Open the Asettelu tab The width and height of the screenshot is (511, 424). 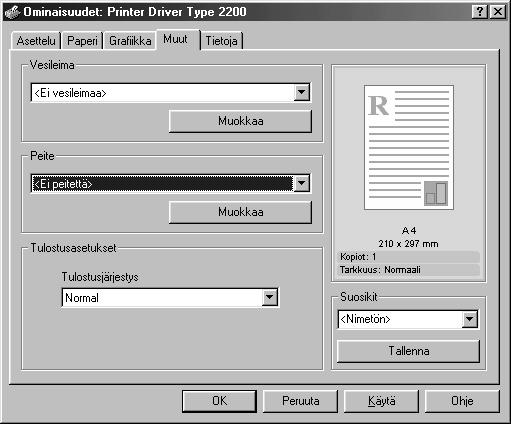point(36,41)
